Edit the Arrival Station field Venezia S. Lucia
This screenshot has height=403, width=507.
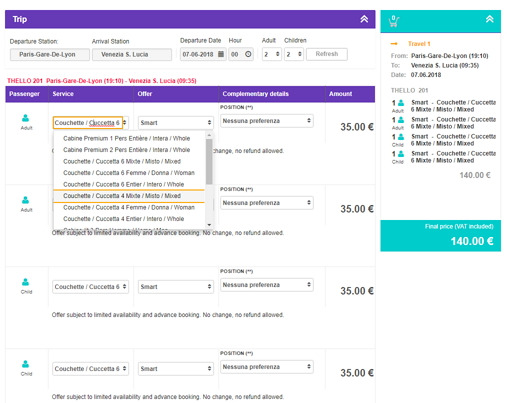point(132,55)
